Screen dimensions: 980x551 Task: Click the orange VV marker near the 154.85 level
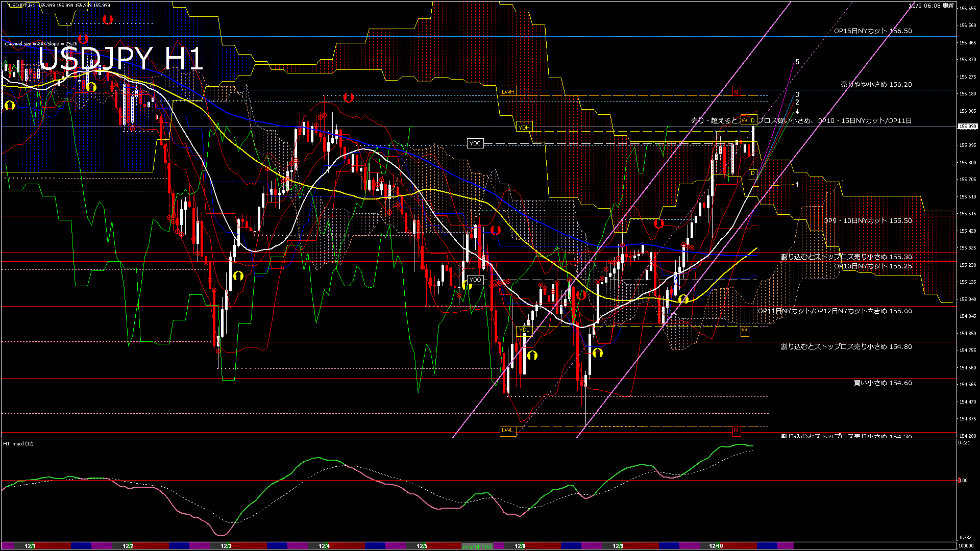click(744, 331)
